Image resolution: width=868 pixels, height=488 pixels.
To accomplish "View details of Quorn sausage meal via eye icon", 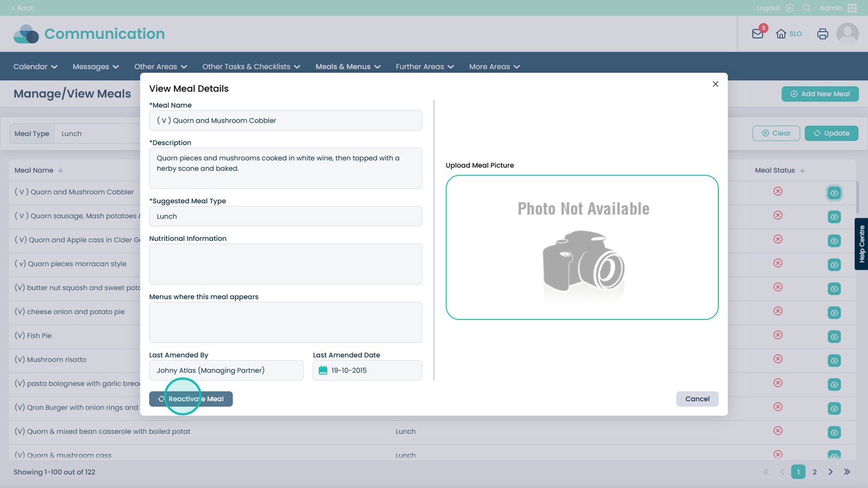I will [x=834, y=217].
